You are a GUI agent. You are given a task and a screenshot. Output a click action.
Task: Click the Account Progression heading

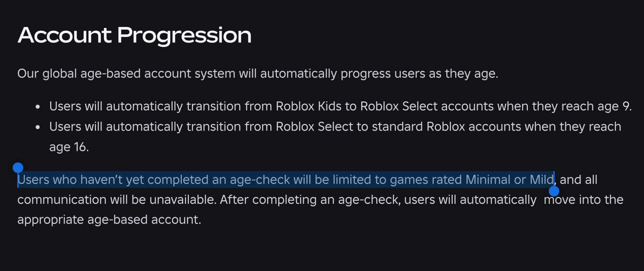tap(134, 35)
